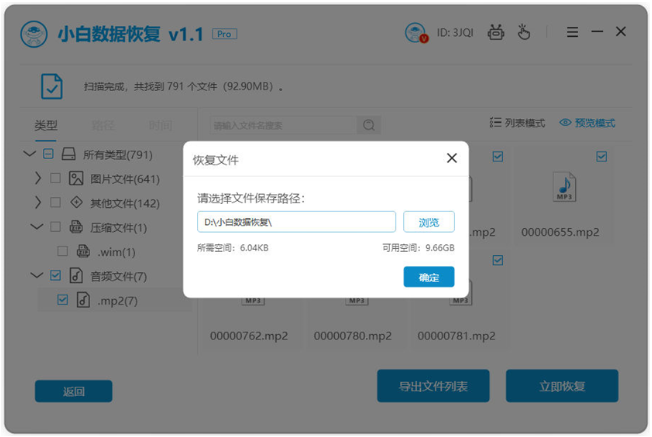
Task: Open the hamburger menu in title bar
Action: pos(572,33)
